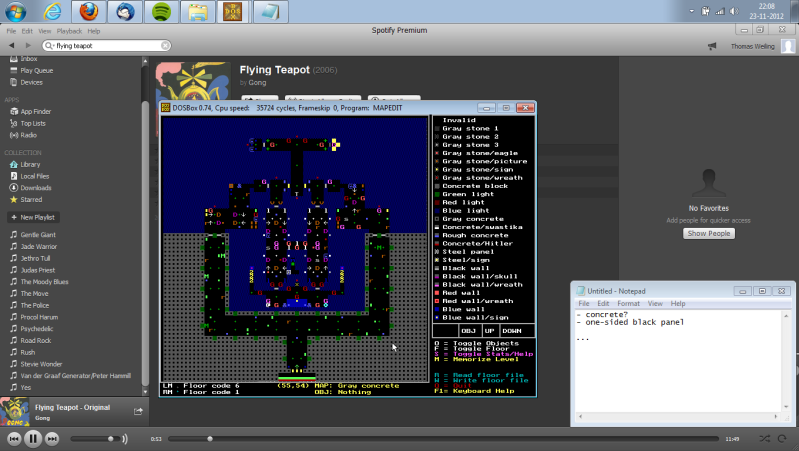The height and width of the screenshot is (451, 799).
Task: Seek in the track progress bar
Action: click(x=443, y=438)
